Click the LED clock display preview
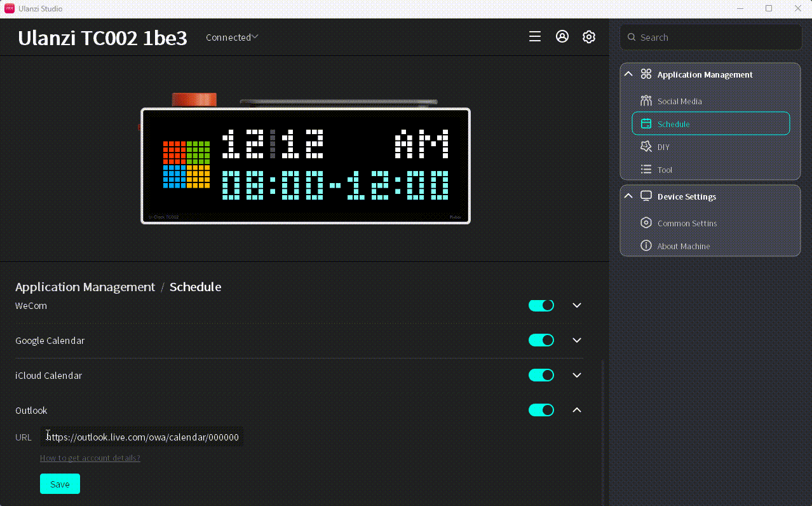 [x=306, y=166]
